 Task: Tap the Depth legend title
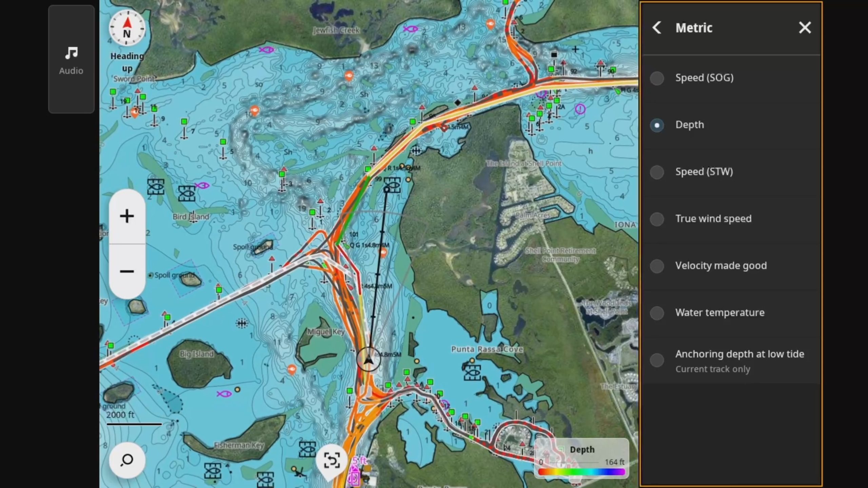tap(582, 449)
